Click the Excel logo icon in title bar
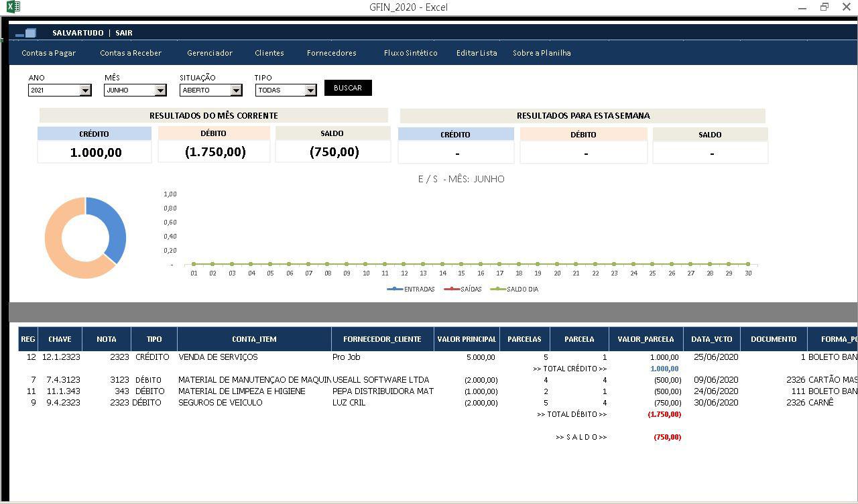 (13, 7)
